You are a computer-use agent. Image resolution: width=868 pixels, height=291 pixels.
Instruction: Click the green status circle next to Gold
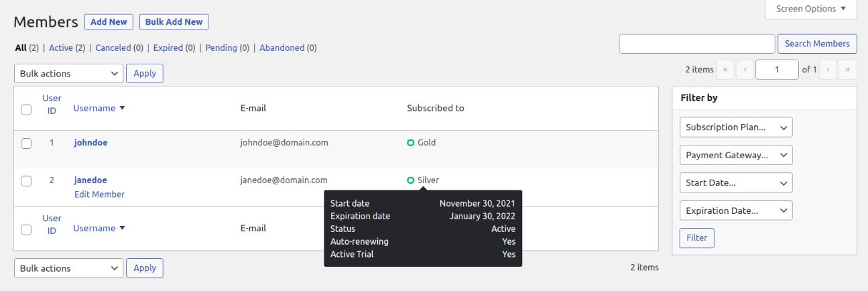(x=410, y=143)
